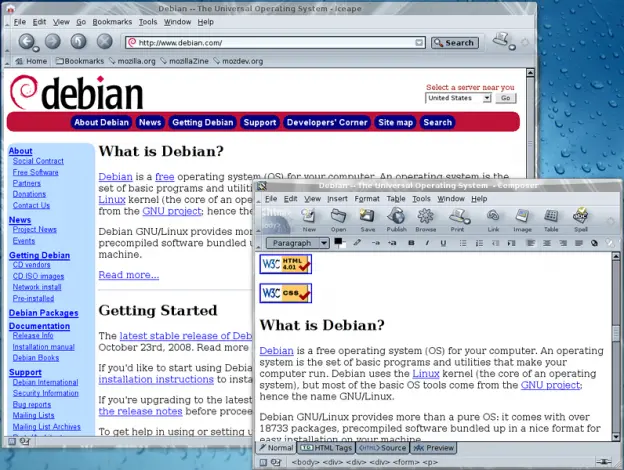Image resolution: width=624 pixels, height=470 pixels.
Task: Click the browser page scrollbar up arrow
Action: click(x=530, y=73)
